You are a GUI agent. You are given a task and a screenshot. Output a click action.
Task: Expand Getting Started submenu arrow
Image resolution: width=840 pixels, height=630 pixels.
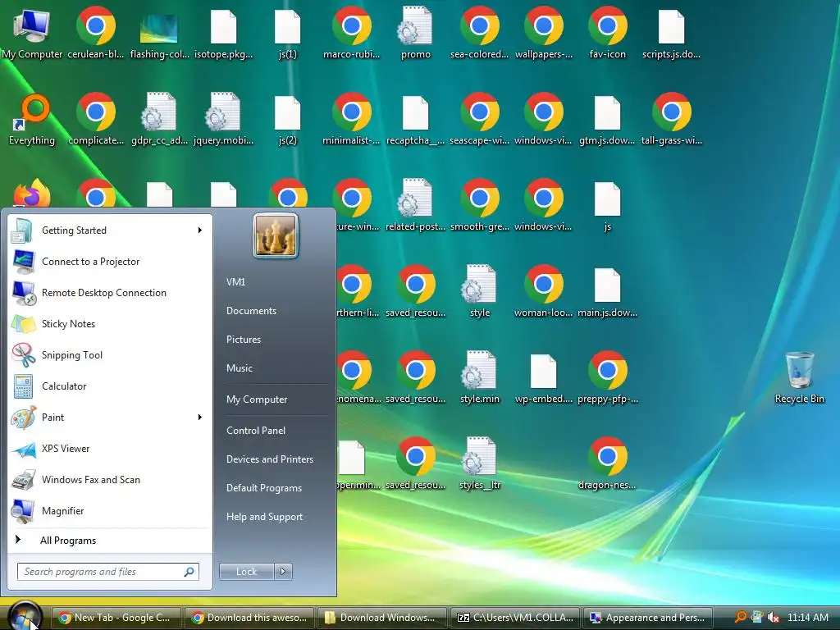coord(200,231)
